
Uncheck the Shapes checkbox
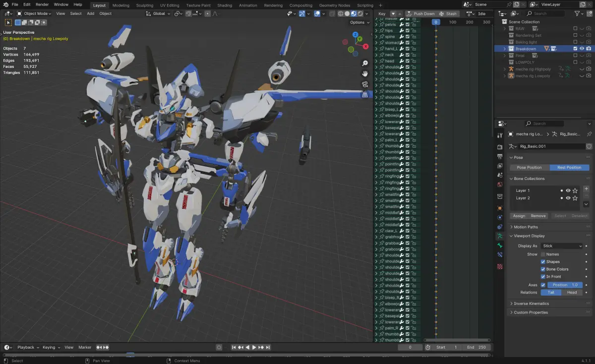(543, 262)
